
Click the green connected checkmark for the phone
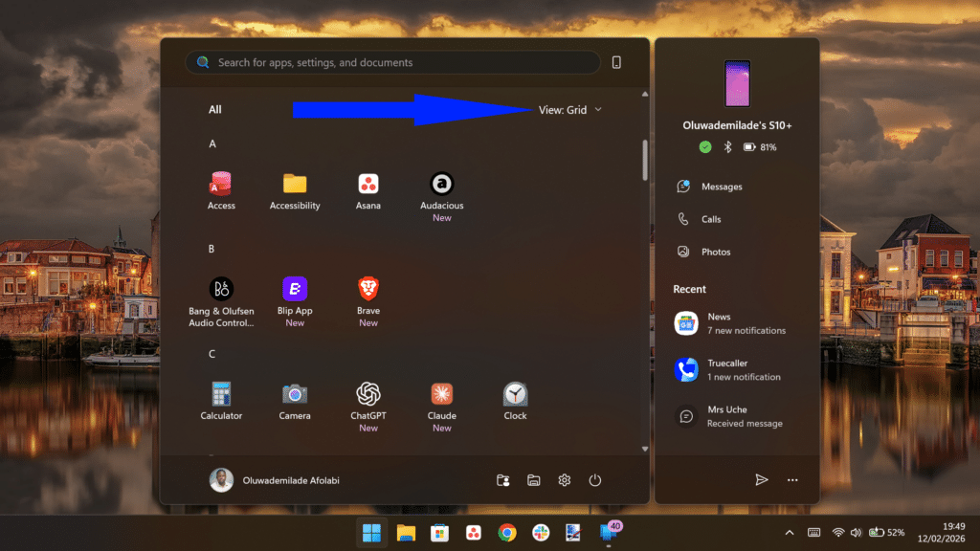point(705,146)
